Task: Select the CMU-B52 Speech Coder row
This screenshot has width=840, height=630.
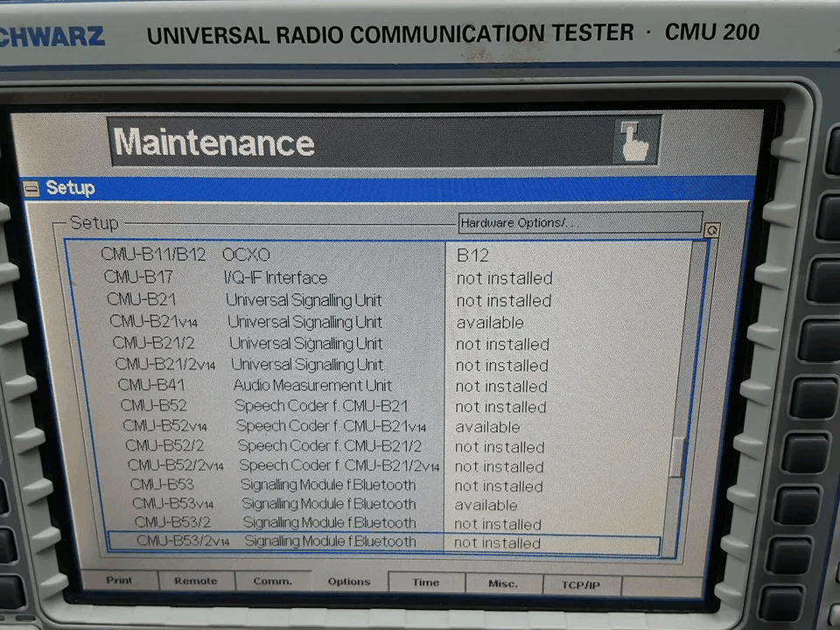Action: tap(383, 406)
